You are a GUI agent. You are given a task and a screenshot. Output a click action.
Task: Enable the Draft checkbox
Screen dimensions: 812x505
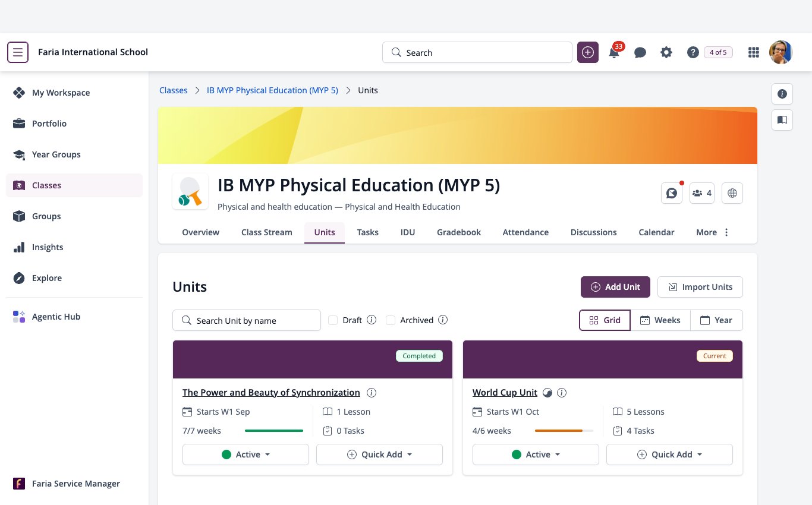click(x=333, y=320)
